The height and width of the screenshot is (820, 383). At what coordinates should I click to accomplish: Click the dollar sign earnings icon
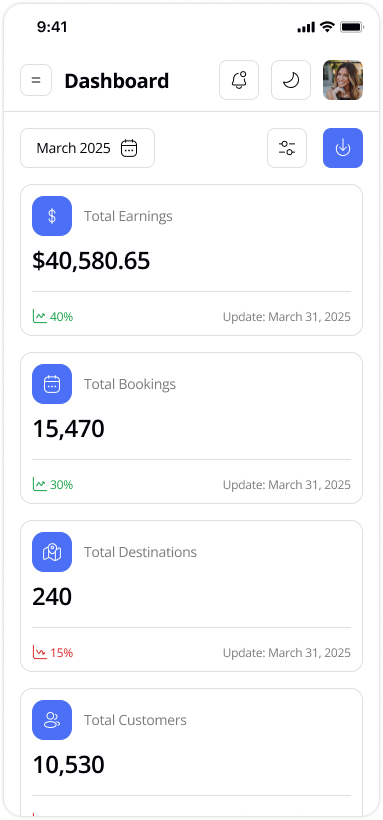click(x=52, y=216)
